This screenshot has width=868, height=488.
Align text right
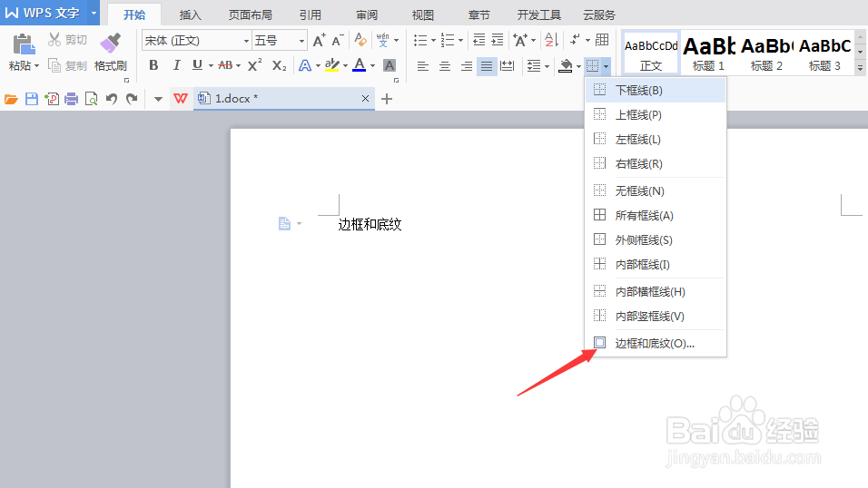pos(467,66)
